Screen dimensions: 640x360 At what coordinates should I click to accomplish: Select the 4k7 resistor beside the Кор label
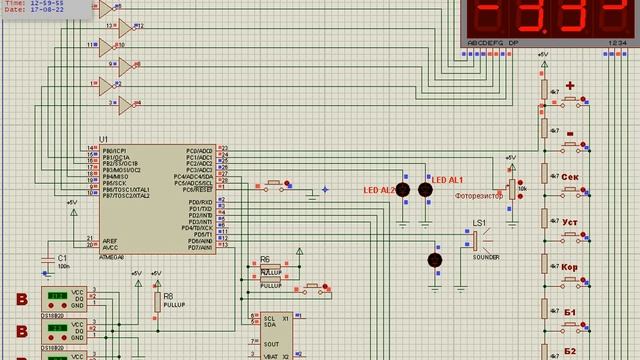click(544, 264)
